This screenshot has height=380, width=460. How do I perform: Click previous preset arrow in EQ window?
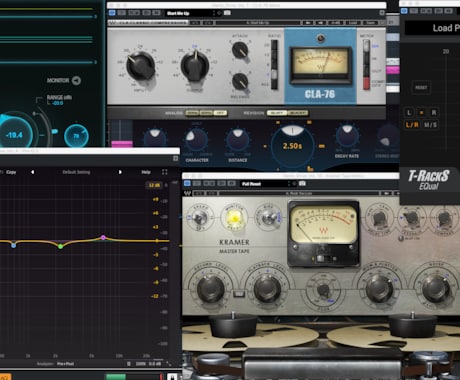[33, 172]
